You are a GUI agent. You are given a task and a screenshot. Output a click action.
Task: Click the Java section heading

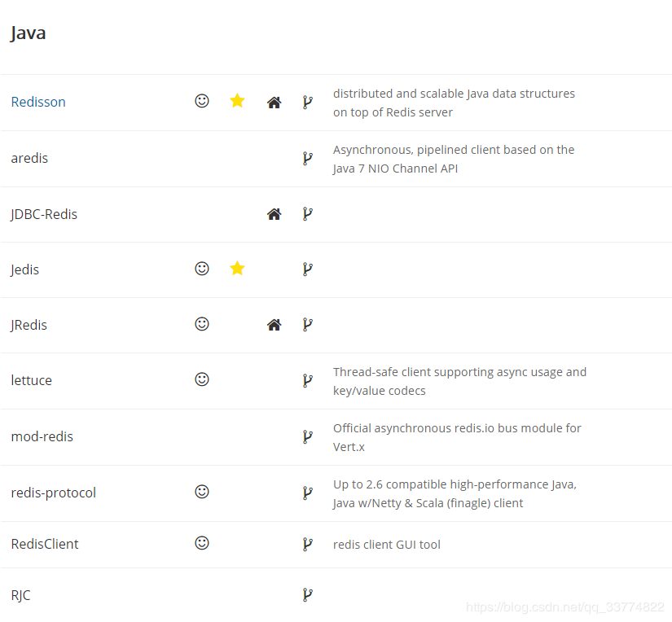tap(29, 33)
